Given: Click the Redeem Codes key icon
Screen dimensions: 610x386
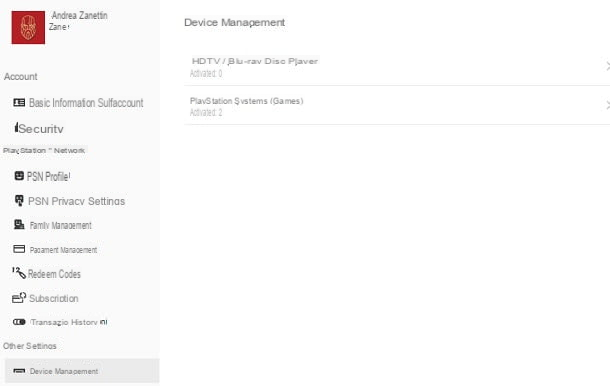Looking at the screenshot, I should tap(19, 273).
